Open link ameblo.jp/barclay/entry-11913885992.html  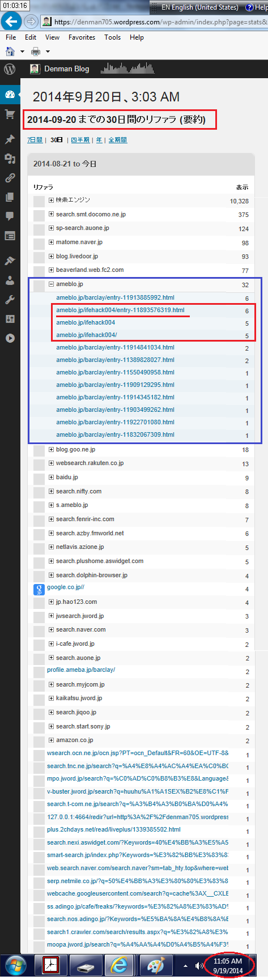(x=115, y=297)
